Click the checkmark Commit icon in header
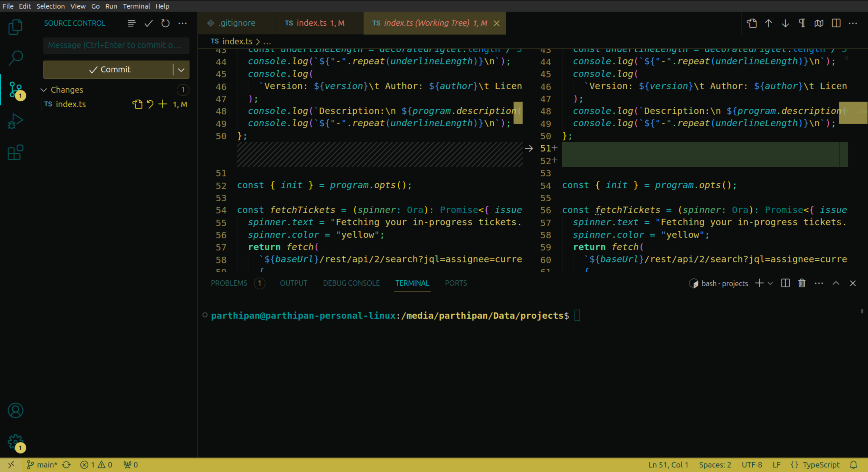 click(x=149, y=23)
